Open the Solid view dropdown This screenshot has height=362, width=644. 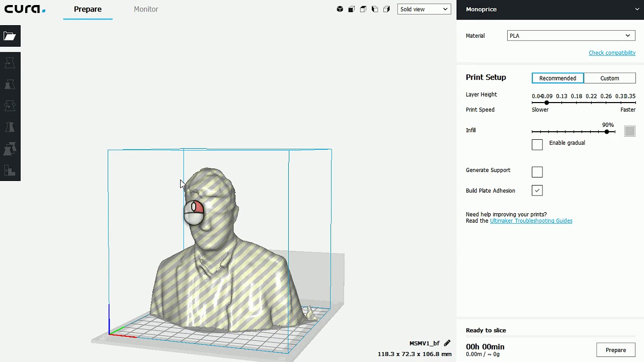(424, 9)
